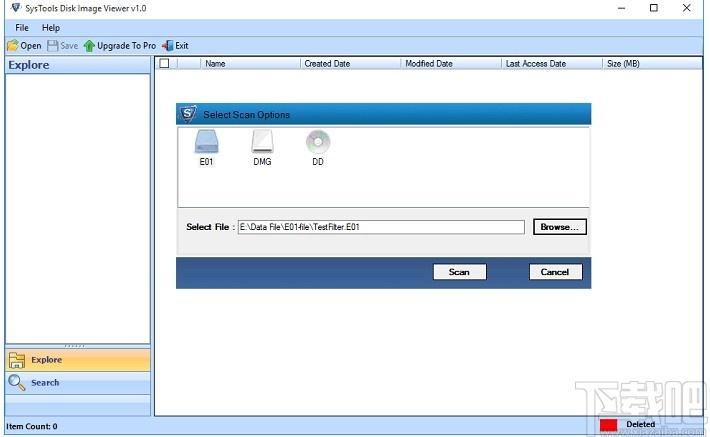
Task: Open the Search pane with magnifier icon
Action: click(17, 382)
